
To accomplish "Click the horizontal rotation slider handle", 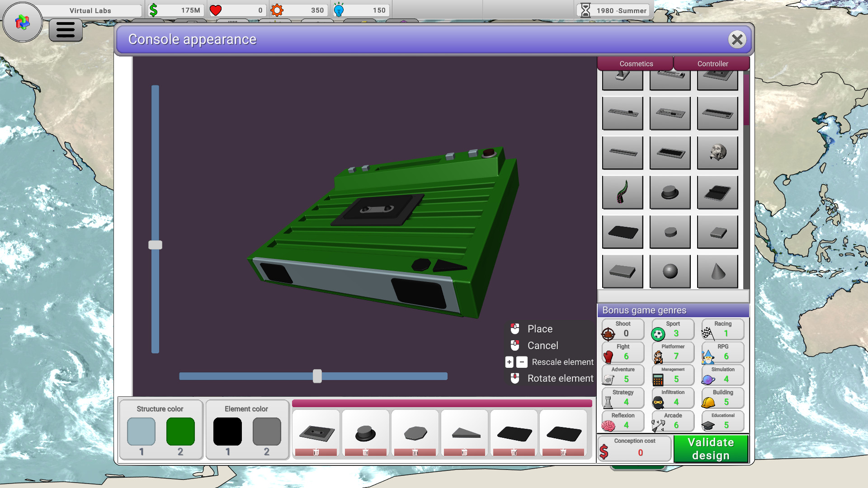I will coord(317,376).
